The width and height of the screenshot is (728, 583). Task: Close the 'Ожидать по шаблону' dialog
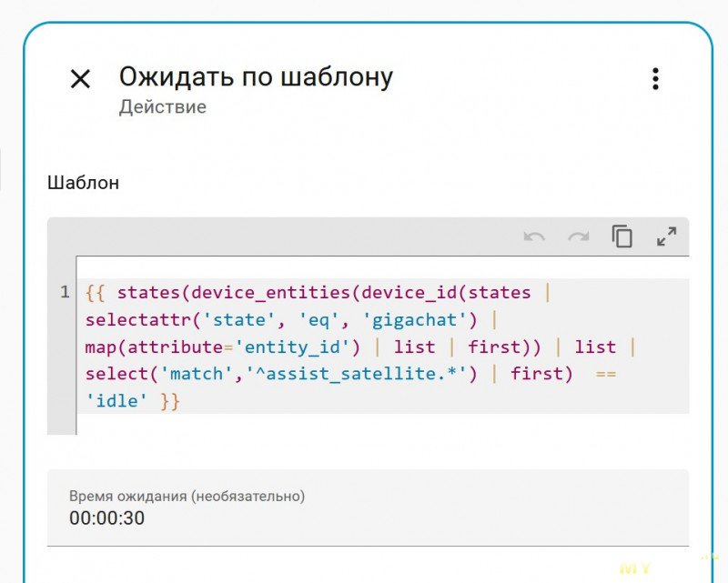coord(80,79)
